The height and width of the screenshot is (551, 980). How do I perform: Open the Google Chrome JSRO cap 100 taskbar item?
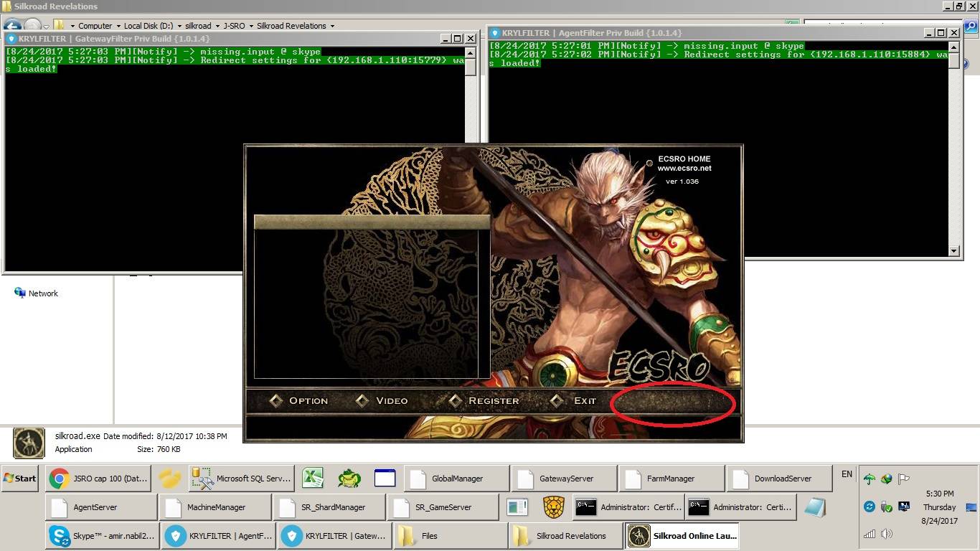pos(99,479)
